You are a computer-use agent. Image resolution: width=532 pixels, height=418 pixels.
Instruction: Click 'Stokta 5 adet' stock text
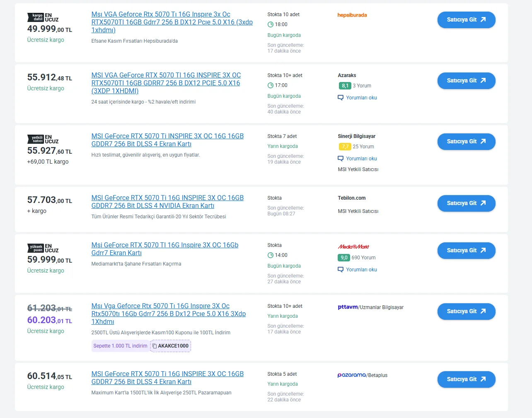click(x=282, y=374)
